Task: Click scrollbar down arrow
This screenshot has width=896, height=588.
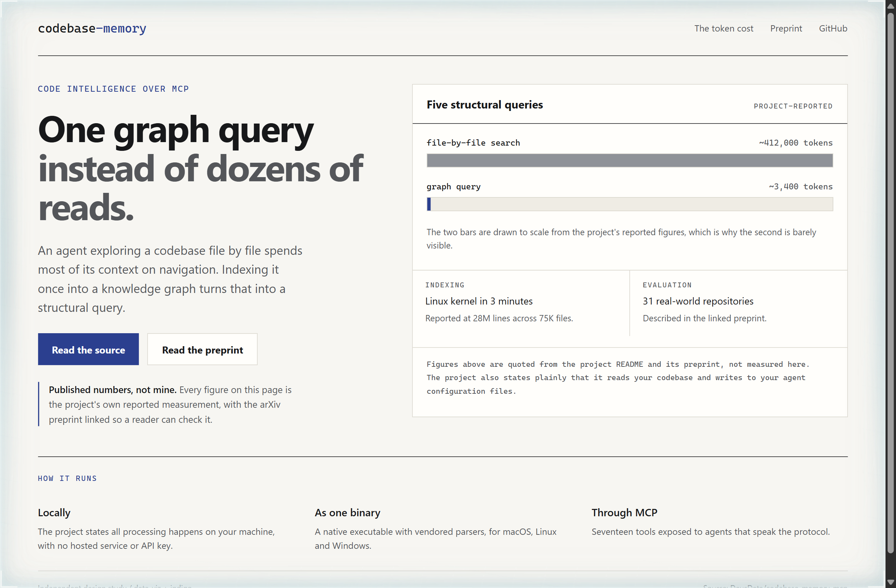Action: pos(890,582)
